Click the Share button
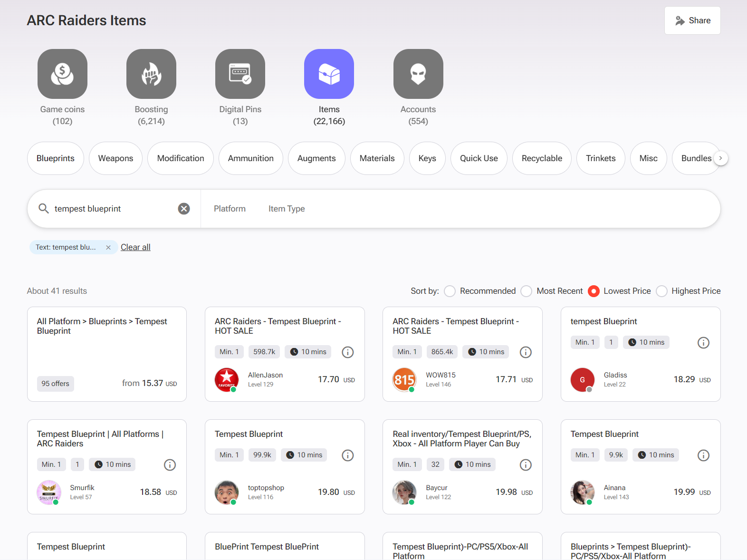 pos(692,20)
